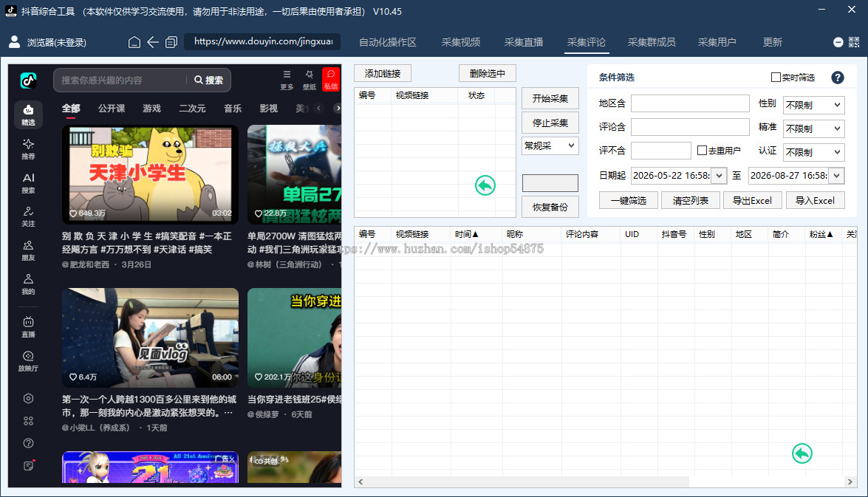This screenshot has width=868, height=497.
Task: Click the 导出Excel button
Action: [752, 200]
